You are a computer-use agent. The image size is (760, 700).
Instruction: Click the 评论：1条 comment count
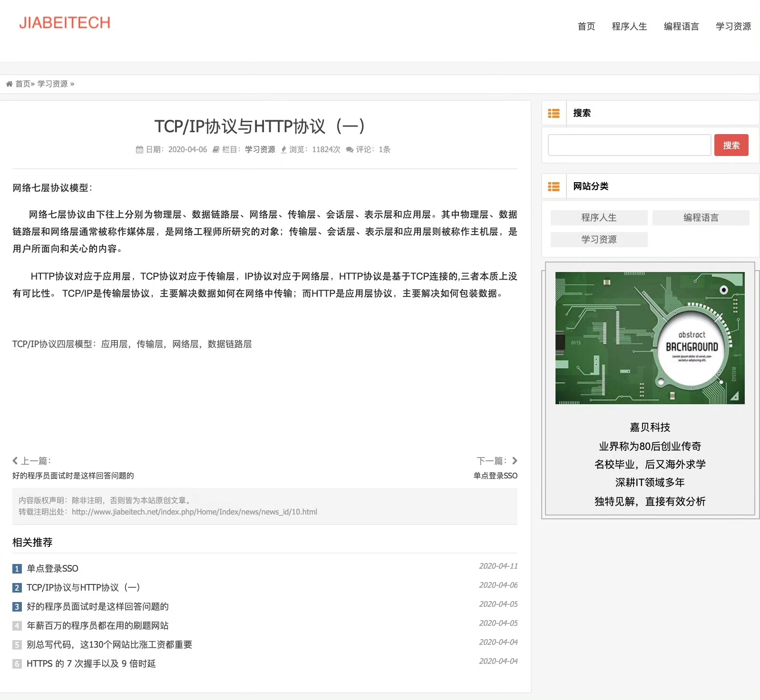coord(373,149)
